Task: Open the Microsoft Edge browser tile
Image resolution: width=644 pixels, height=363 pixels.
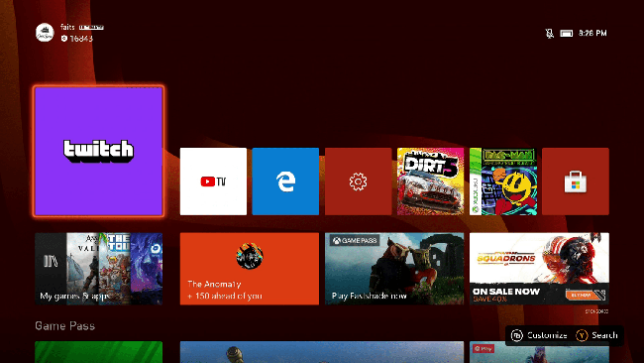Action: pos(285,181)
